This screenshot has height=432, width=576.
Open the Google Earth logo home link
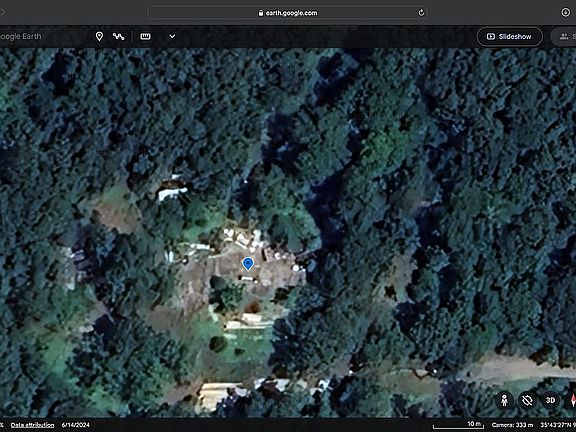point(21,36)
